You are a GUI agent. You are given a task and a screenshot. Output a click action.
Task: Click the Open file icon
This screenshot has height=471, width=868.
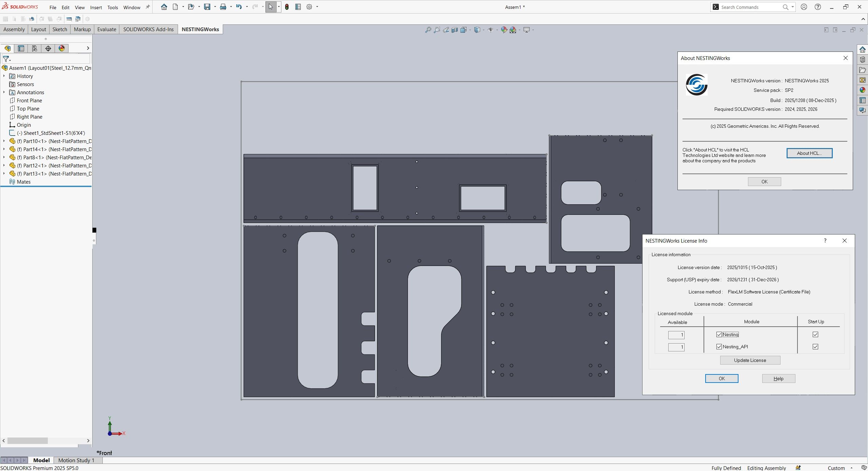tap(191, 7)
